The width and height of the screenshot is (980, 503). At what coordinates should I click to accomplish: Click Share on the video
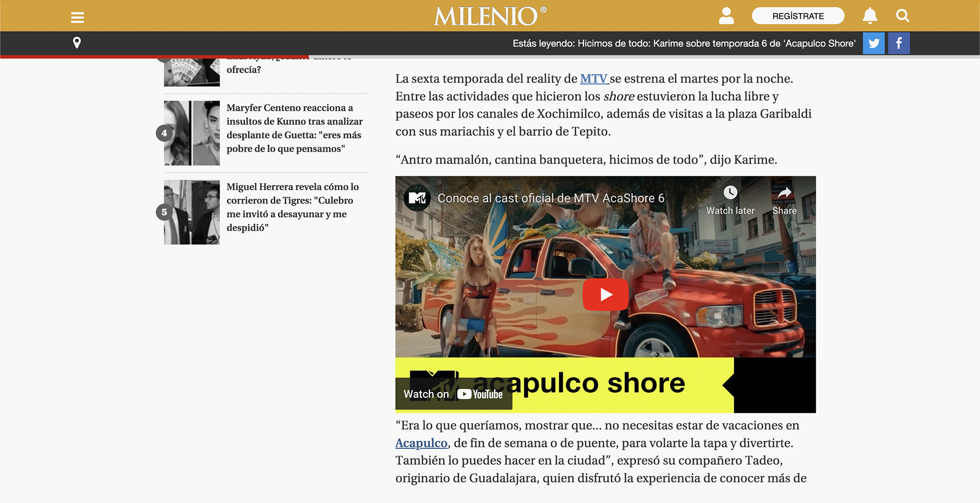tap(785, 200)
